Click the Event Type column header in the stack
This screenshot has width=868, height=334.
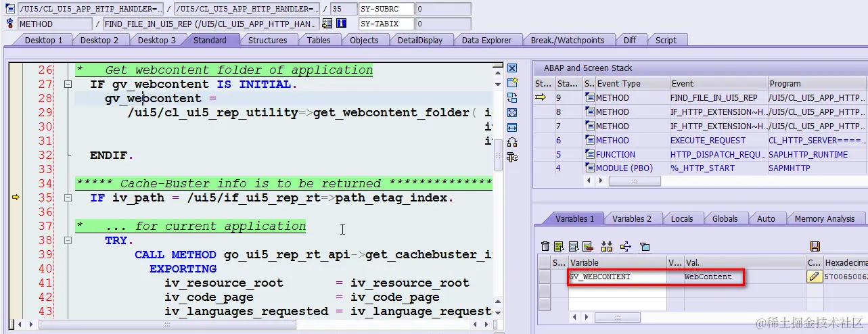pos(632,84)
